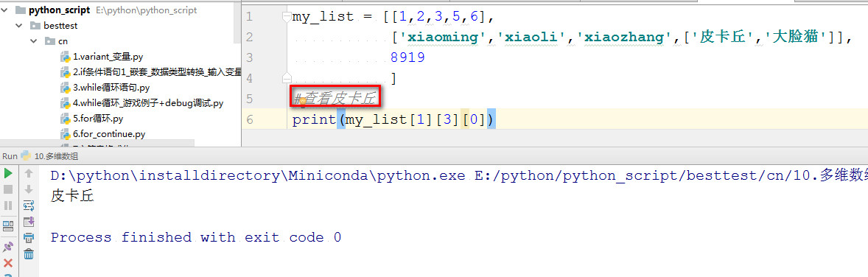Image resolution: width=868 pixels, height=277 pixels.
Task: Click the Restore Layout icon in Run panel
Action: (8, 226)
